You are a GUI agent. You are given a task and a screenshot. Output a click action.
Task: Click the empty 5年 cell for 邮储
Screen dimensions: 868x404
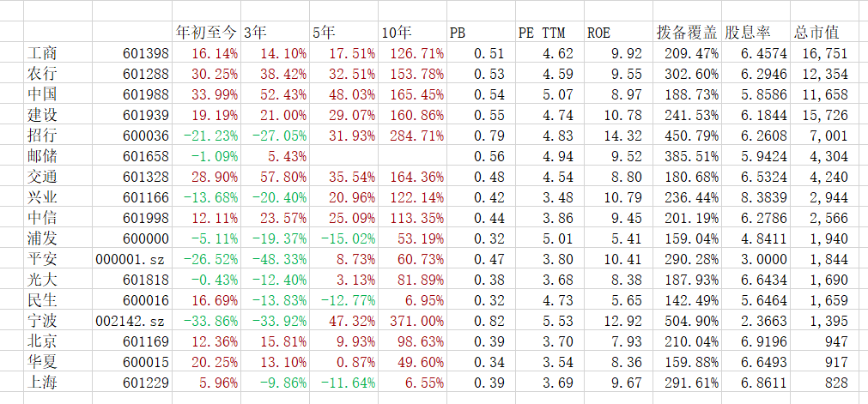(x=343, y=156)
